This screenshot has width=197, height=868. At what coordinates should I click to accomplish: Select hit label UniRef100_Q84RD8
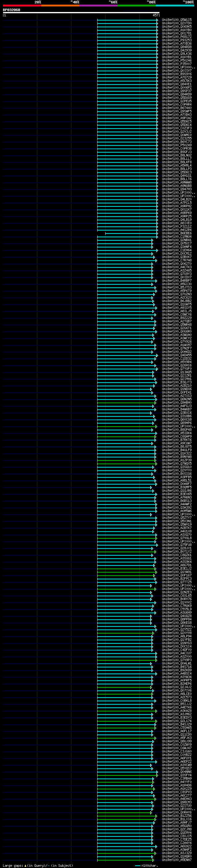click(x=177, y=47)
